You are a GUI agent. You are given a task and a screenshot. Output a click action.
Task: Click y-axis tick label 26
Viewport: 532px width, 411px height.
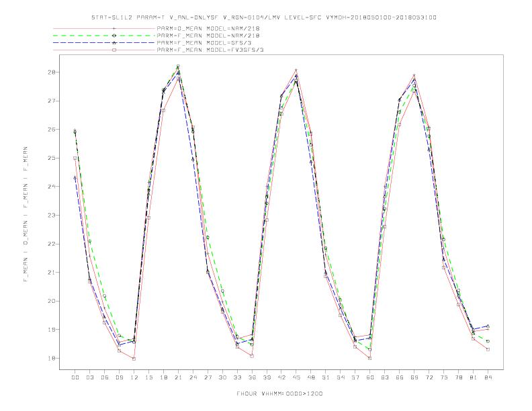52,130
